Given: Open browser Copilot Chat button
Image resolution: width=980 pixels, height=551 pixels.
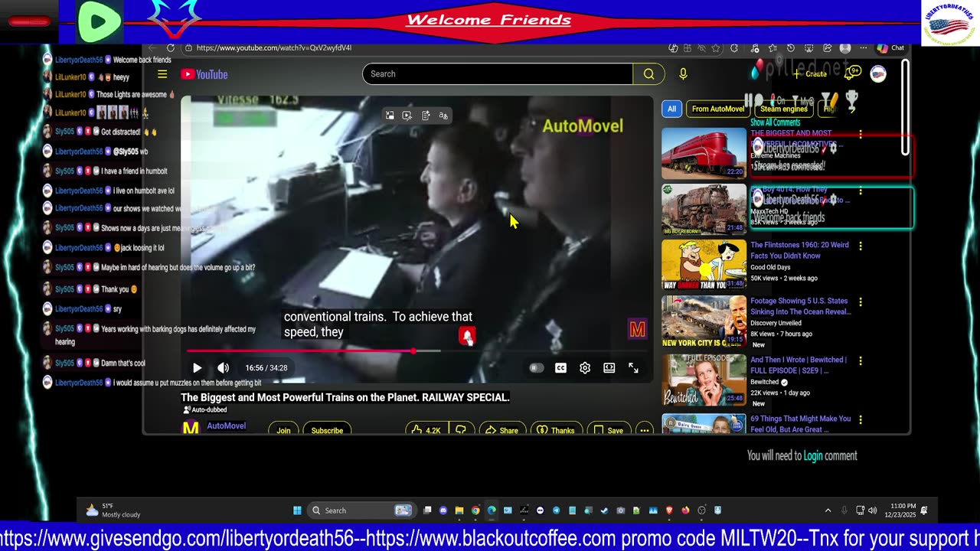Looking at the screenshot, I should click(890, 47).
